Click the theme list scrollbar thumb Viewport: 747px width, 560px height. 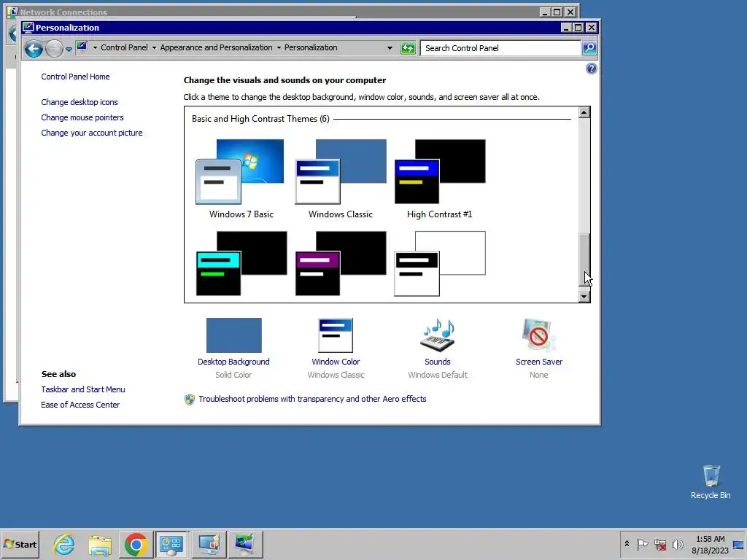pyautogui.click(x=584, y=260)
